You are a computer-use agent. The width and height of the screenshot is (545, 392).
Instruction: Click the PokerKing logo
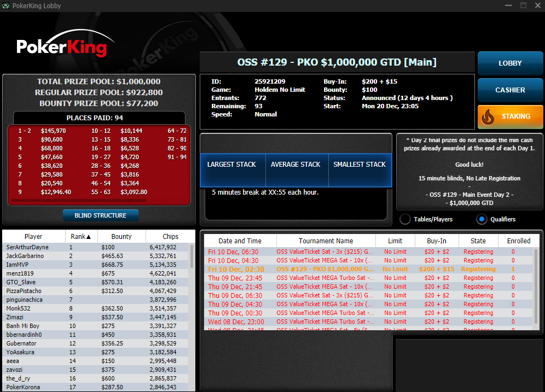(62, 46)
